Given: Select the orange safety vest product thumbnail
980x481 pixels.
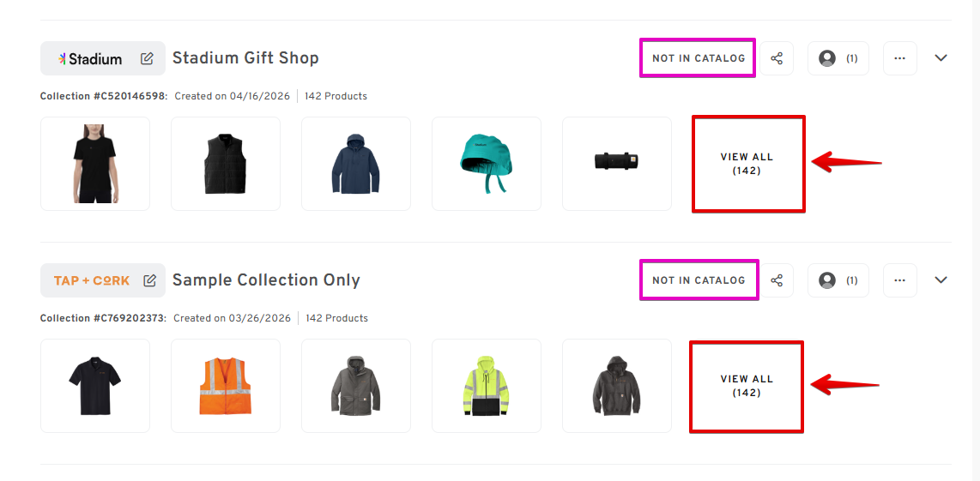Looking at the screenshot, I should tap(226, 386).
